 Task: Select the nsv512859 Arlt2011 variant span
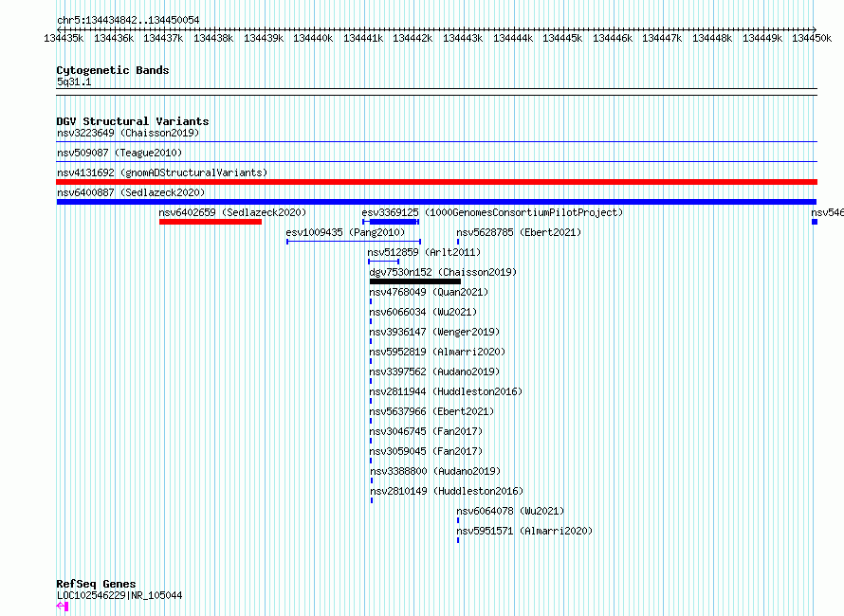[x=384, y=262]
